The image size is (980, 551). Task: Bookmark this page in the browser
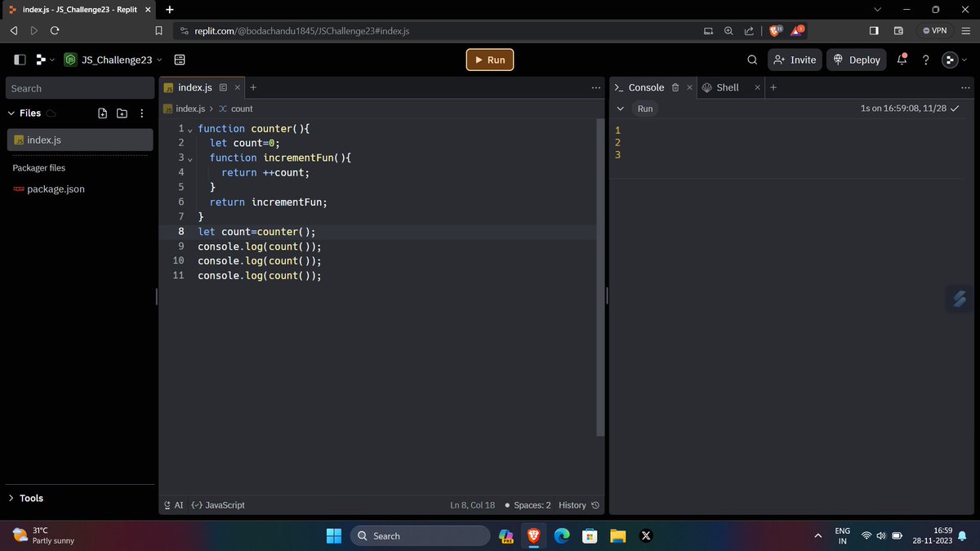pos(159,31)
